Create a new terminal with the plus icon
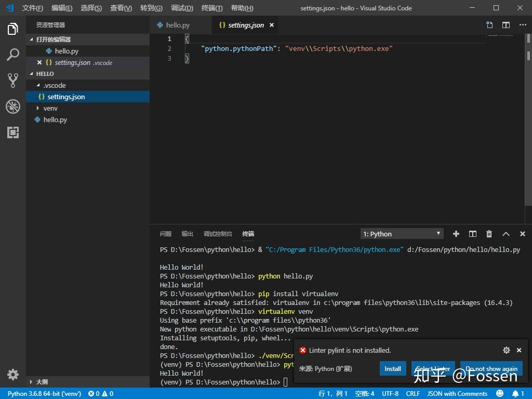Image resolution: width=532 pixels, height=399 pixels. (x=456, y=234)
